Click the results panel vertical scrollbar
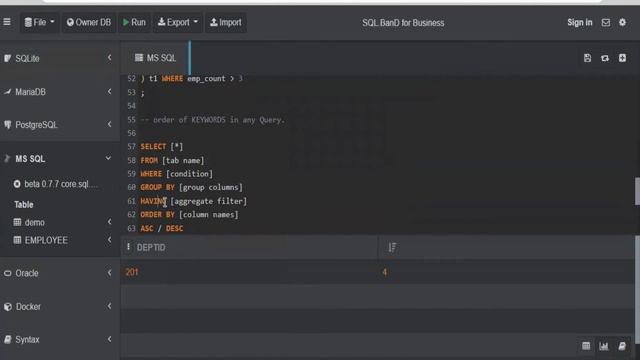 [637, 290]
